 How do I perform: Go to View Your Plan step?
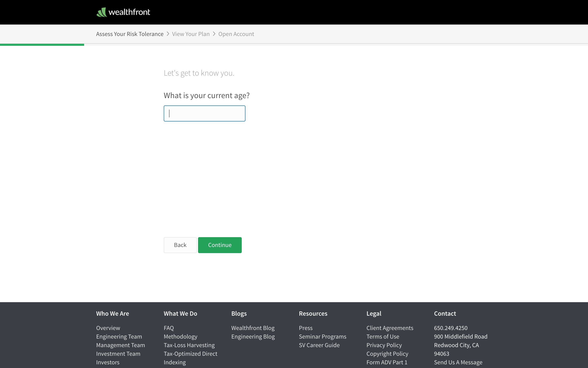coord(191,34)
